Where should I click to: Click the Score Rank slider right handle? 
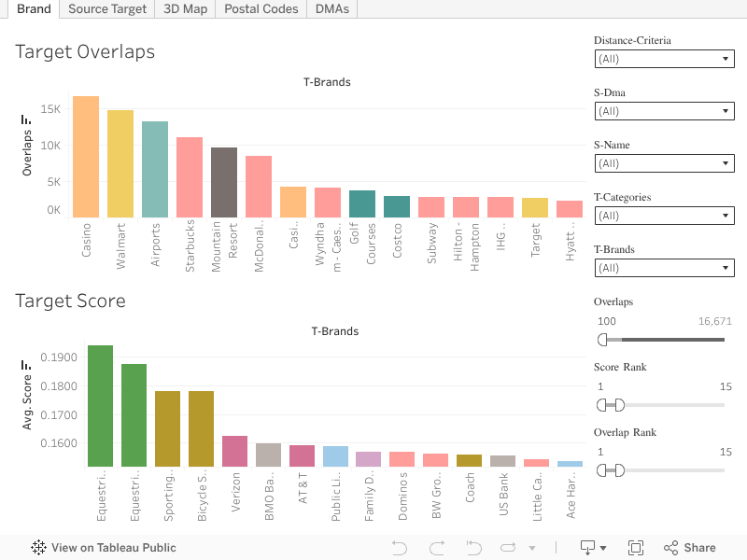[x=619, y=405]
